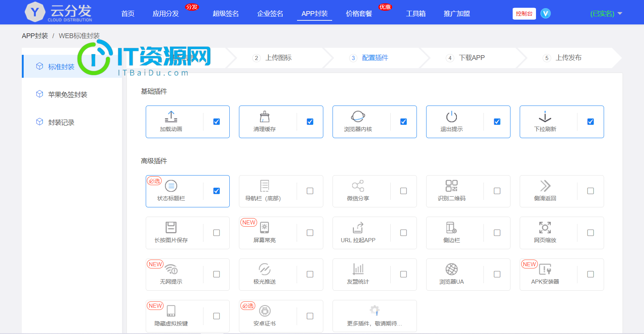This screenshot has height=334, width=644.
Task: Click the 状态标题栏 icon
Action: click(x=171, y=186)
